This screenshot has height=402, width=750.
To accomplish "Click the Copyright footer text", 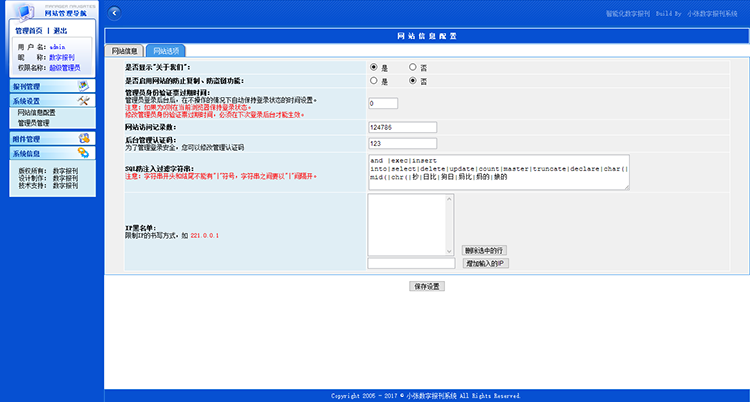I will click(426, 396).
